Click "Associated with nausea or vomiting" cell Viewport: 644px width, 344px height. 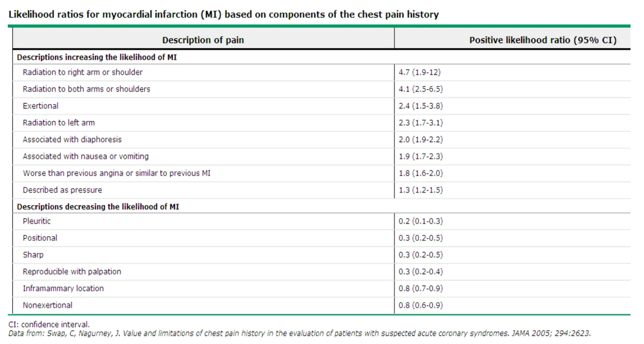[85, 156]
